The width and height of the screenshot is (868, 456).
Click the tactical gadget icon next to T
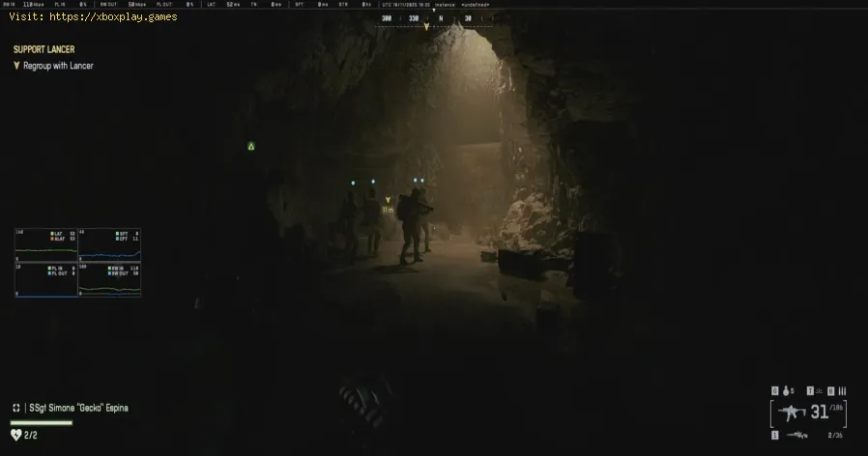(x=820, y=390)
